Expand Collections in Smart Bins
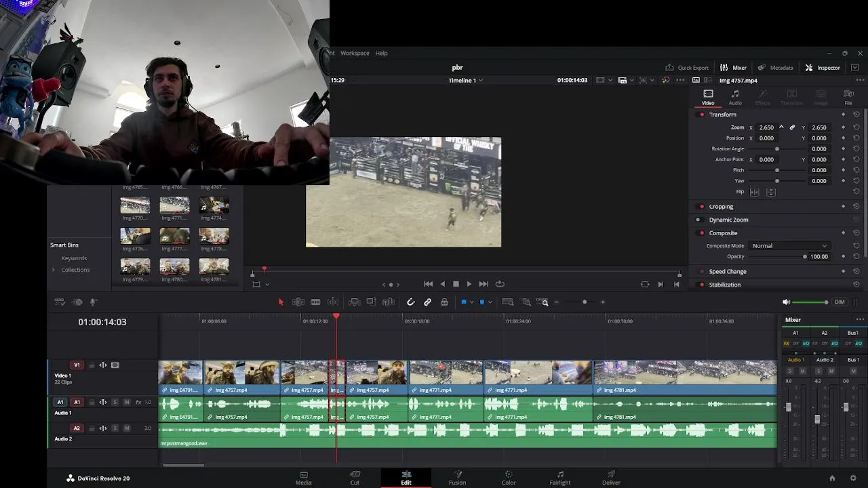The width and height of the screenshot is (868, 488). (x=54, y=270)
